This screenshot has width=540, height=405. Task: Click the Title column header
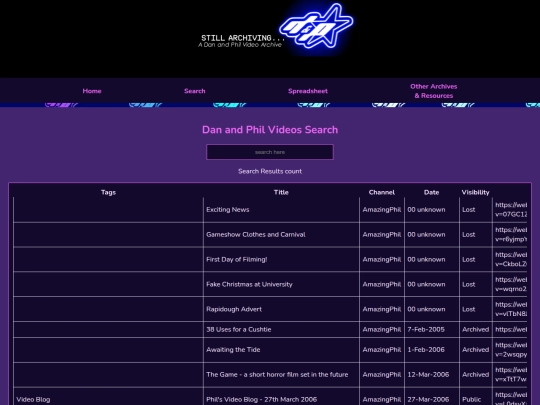(x=281, y=192)
